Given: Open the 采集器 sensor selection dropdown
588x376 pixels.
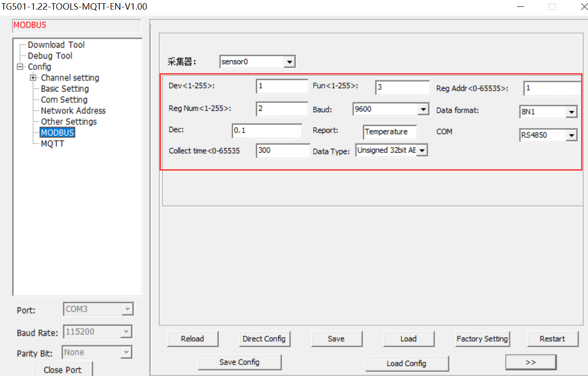Looking at the screenshot, I should point(290,61).
